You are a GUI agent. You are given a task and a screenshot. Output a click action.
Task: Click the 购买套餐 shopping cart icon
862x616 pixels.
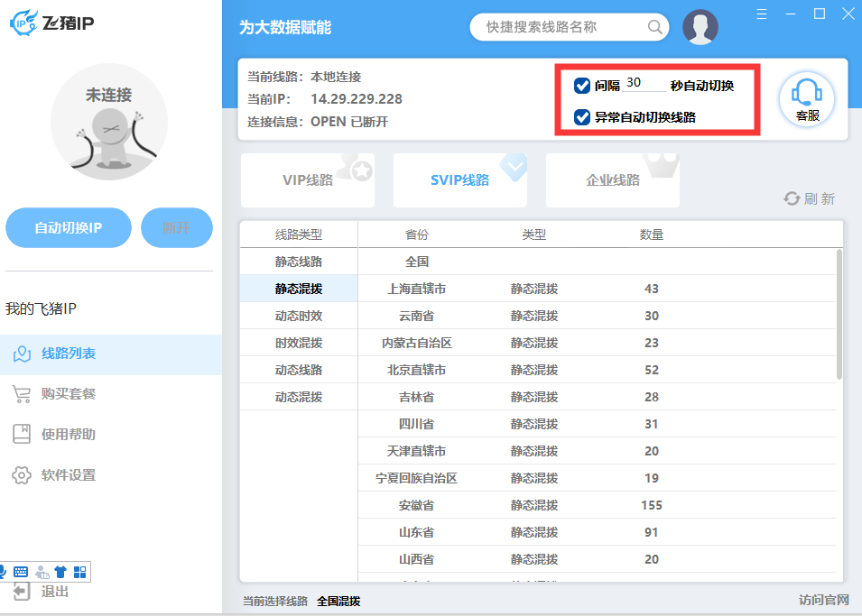click(x=21, y=394)
